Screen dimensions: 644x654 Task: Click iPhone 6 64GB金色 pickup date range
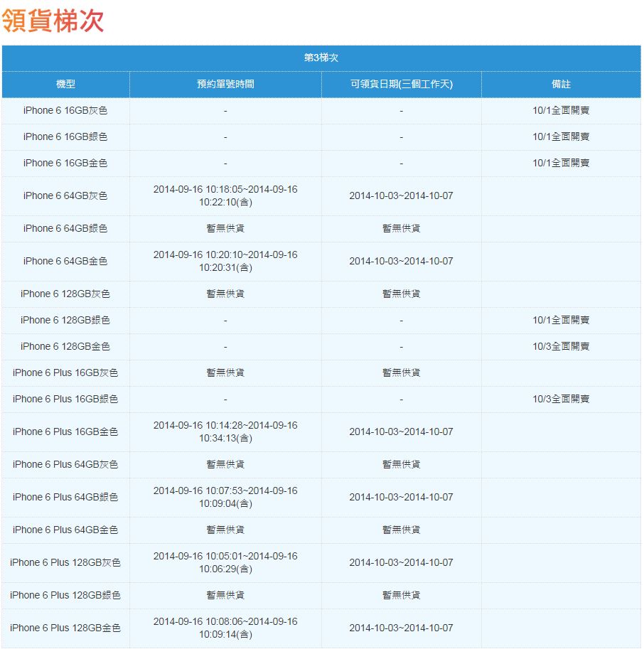click(401, 261)
